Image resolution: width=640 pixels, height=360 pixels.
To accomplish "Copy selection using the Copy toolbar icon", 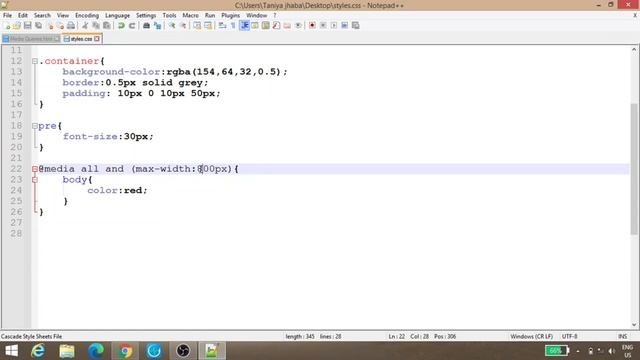I will [x=96, y=26].
